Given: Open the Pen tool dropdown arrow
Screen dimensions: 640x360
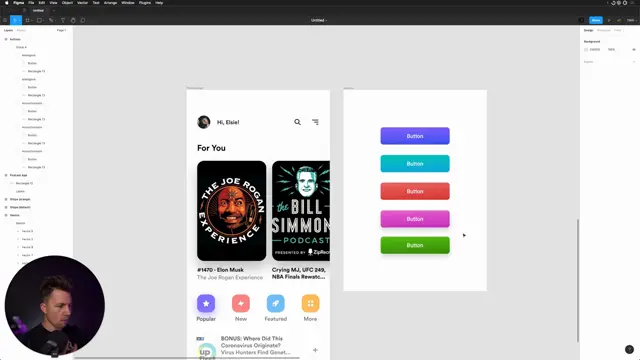Looking at the screenshot, I should pos(55,20).
